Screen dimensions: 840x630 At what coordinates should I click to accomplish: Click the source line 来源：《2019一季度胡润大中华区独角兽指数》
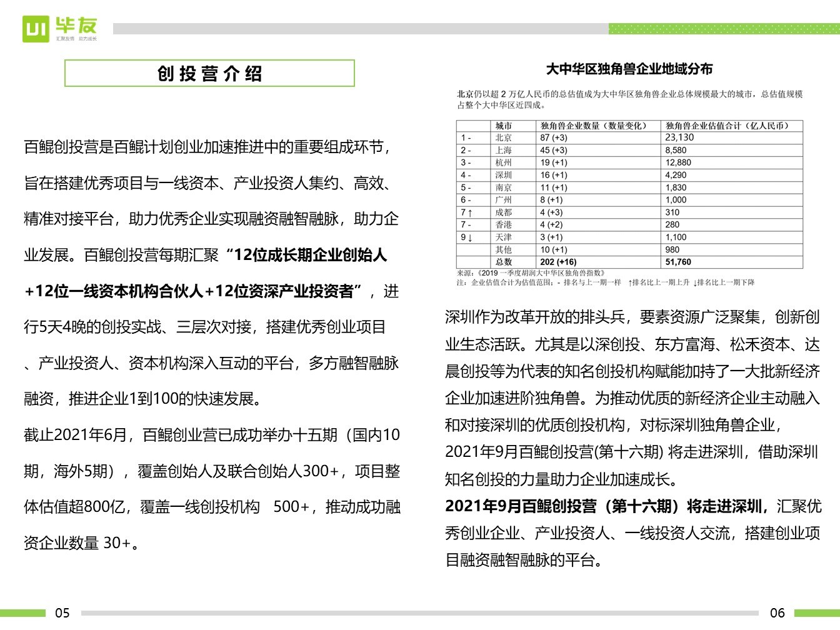(x=531, y=273)
